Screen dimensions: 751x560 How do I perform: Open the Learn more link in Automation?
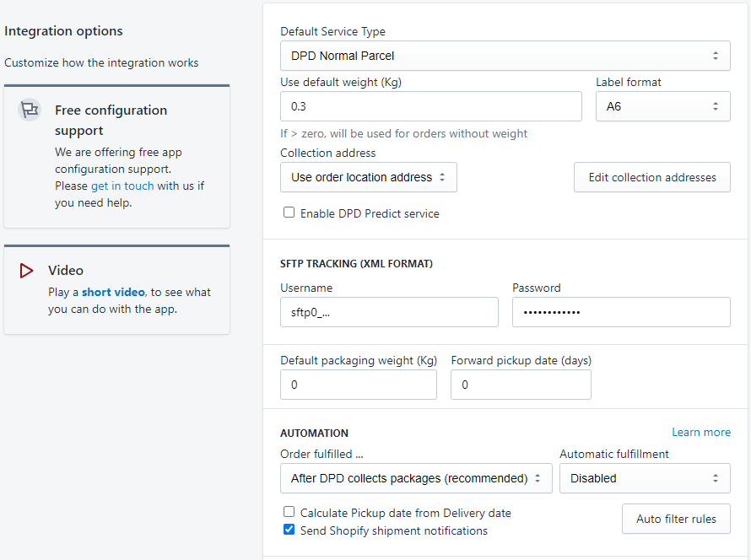pyautogui.click(x=700, y=432)
